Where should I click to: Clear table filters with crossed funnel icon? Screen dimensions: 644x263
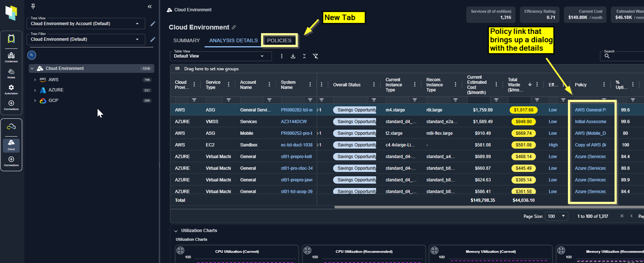coord(315,56)
